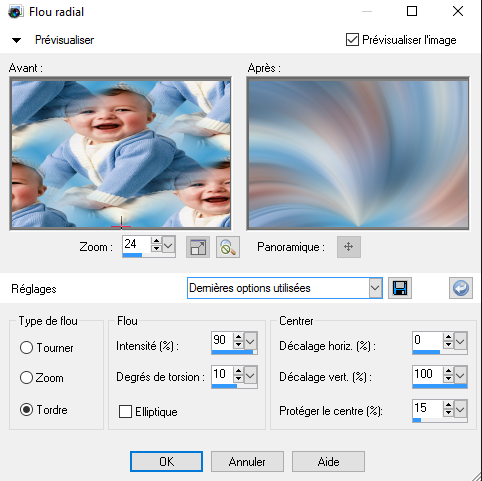
Task: Click the reset to default arrow icon
Action: (x=461, y=288)
